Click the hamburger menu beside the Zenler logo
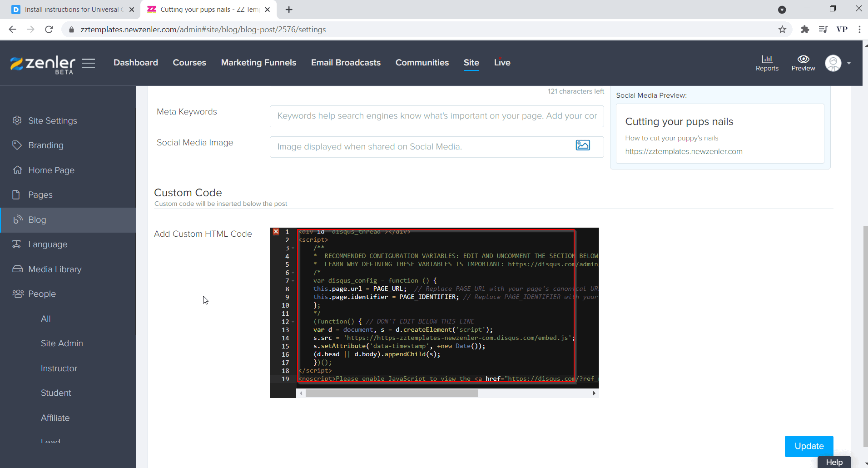The image size is (868, 468). (x=89, y=63)
